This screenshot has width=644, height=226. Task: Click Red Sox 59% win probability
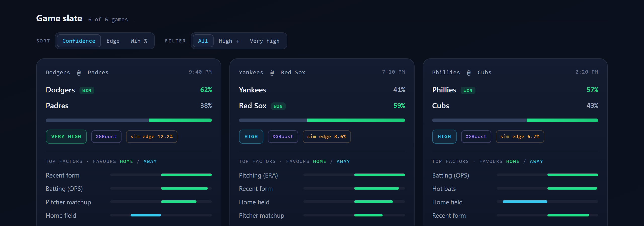(399, 105)
